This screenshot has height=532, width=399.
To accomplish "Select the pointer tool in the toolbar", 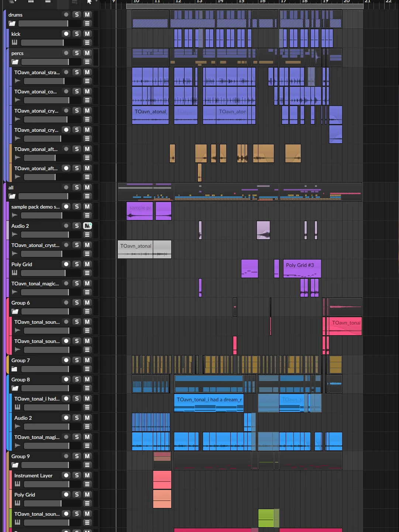I will [x=89, y=2].
